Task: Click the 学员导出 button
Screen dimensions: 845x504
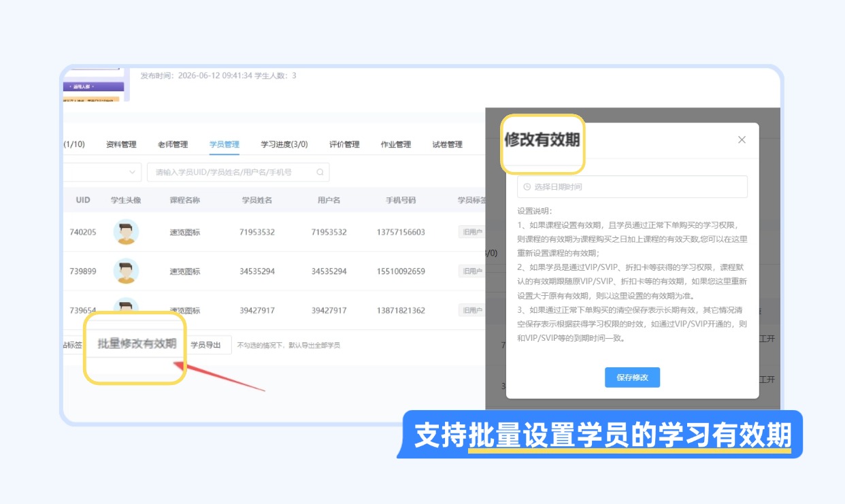Action: 205,345
